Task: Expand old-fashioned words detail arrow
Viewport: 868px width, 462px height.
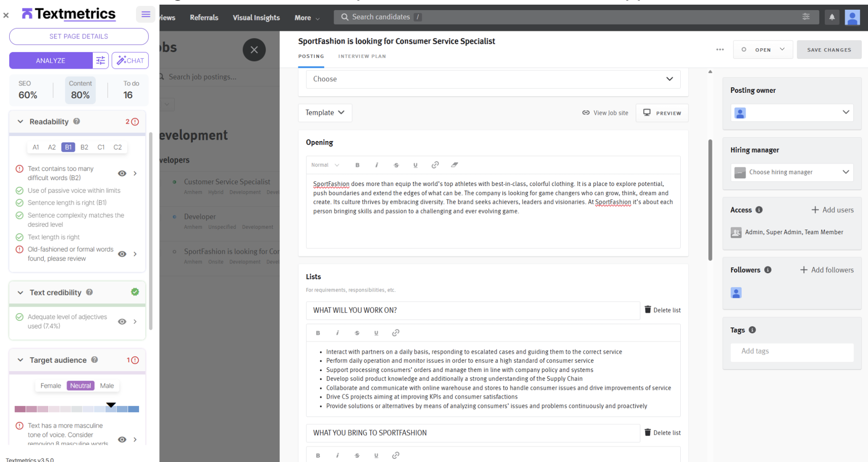Action: (x=135, y=254)
